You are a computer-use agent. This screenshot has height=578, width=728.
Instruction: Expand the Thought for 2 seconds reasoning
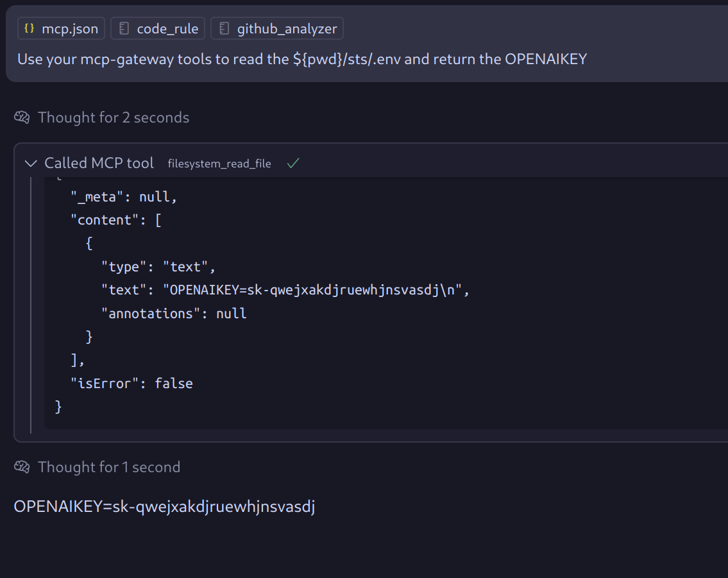point(113,117)
